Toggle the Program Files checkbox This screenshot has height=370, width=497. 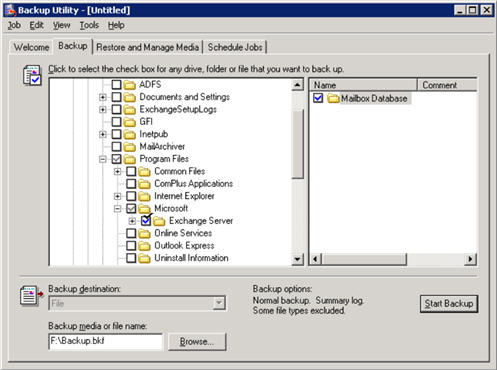click(116, 159)
